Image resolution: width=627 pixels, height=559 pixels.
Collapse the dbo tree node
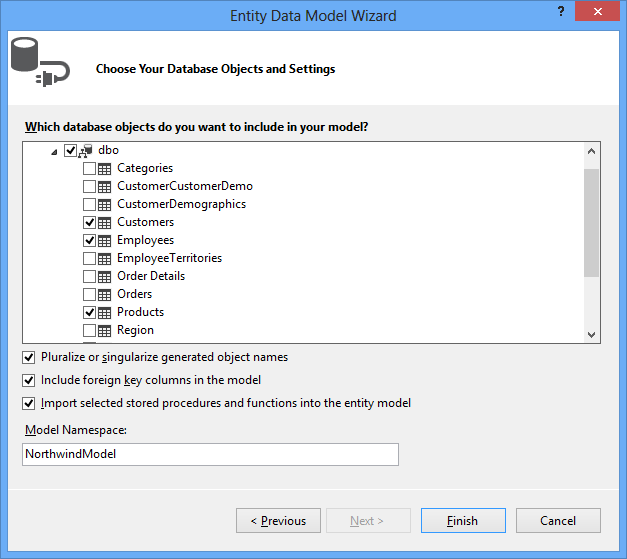pyautogui.click(x=54, y=150)
